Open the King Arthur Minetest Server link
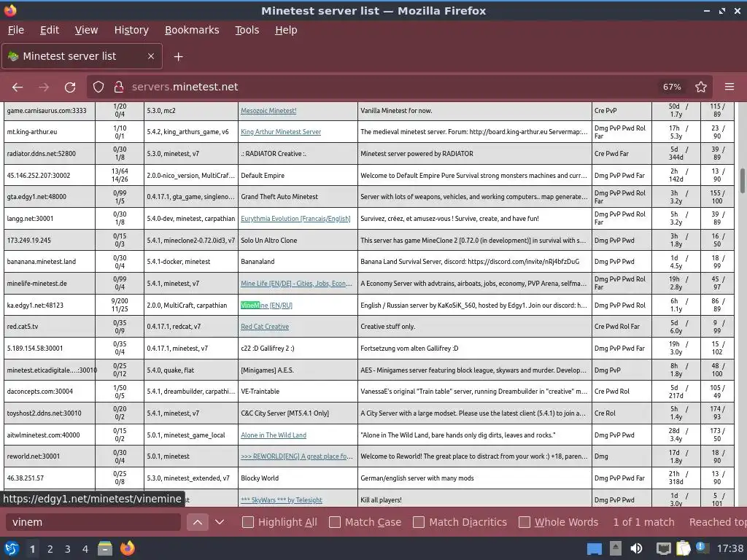The height and width of the screenshot is (560, 747). point(281,132)
